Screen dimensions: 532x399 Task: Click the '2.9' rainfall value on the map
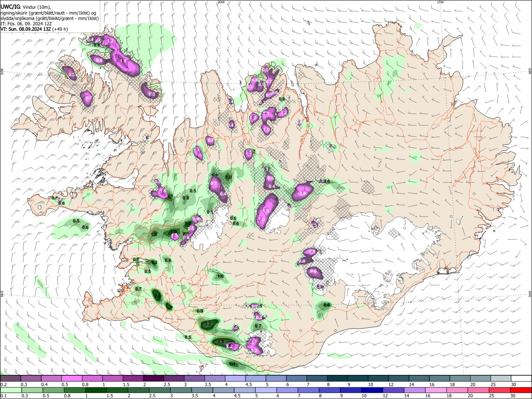[221, 341]
